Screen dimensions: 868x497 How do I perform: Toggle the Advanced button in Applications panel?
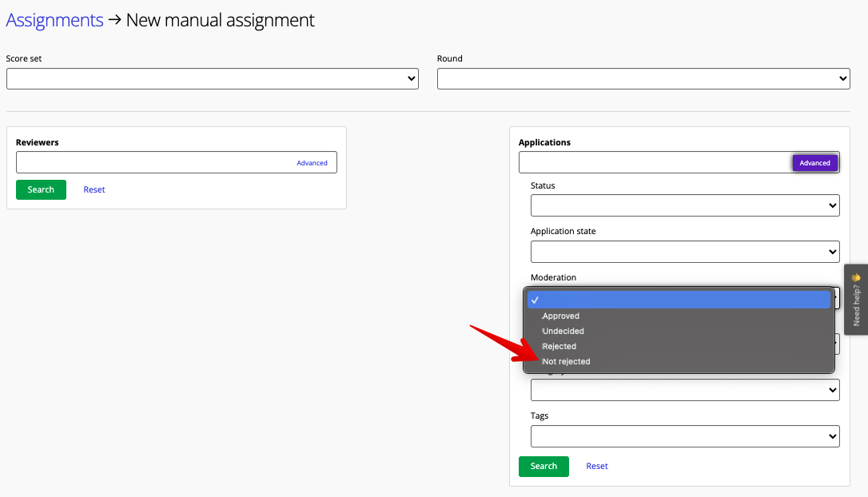[x=815, y=163]
